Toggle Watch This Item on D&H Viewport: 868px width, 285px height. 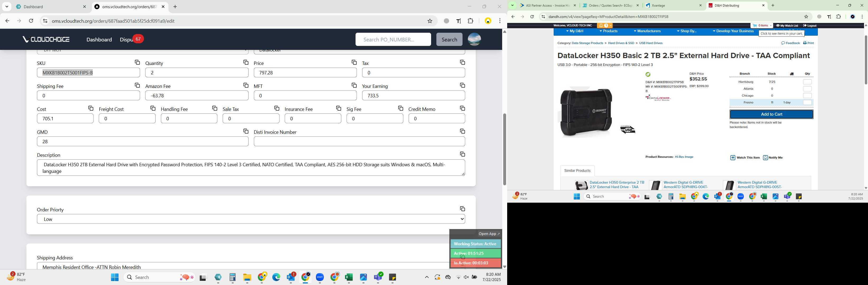pos(745,158)
